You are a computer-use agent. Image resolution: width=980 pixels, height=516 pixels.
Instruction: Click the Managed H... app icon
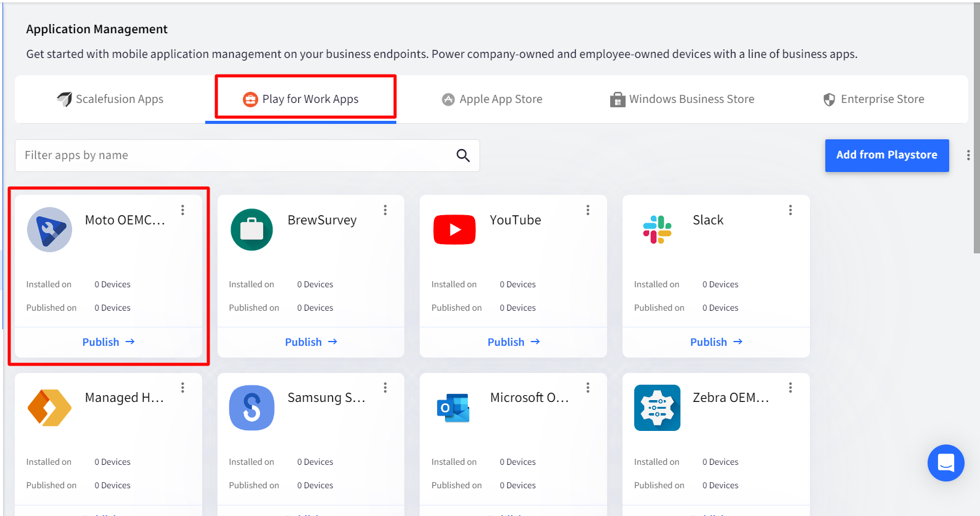tap(50, 407)
